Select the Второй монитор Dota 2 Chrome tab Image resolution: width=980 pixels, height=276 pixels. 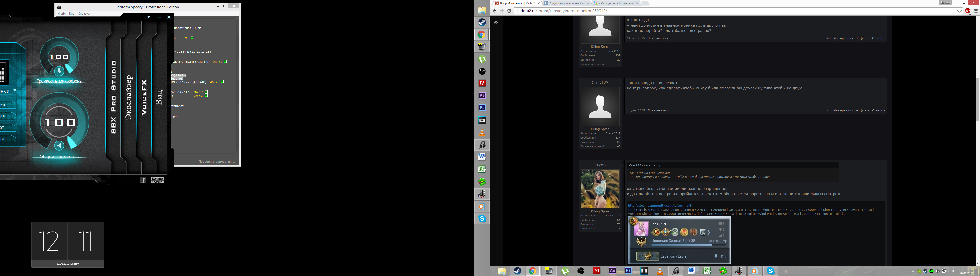pos(517,3)
